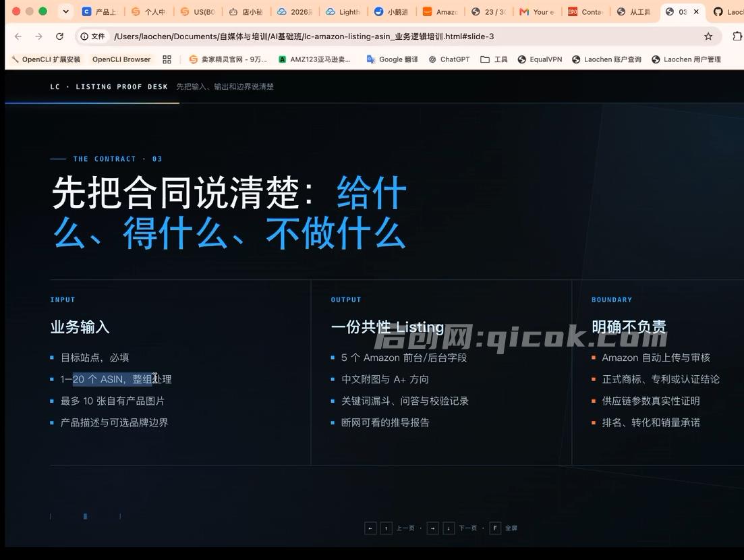Switch to the 23 / 30 tab
This screenshot has height=560, width=744.
[x=489, y=12]
